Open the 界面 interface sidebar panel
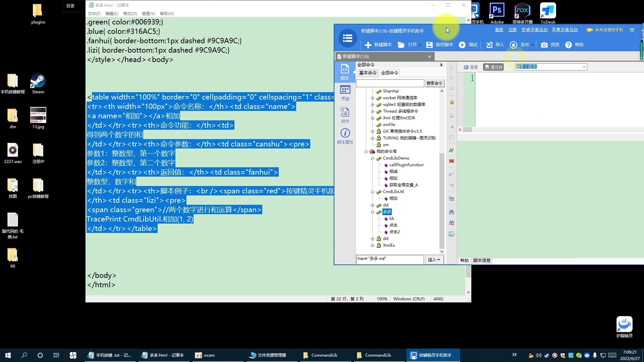Viewport: 644px width, 362px height. (345, 93)
